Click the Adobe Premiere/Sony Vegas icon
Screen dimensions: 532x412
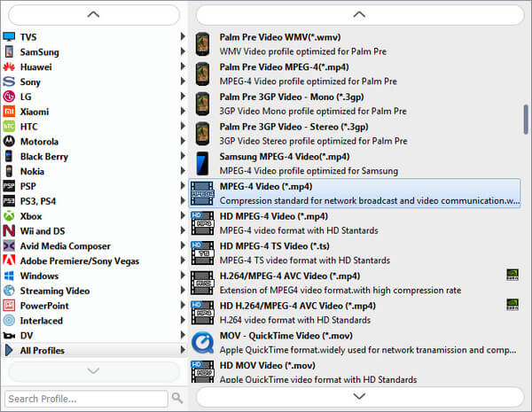(x=9, y=260)
